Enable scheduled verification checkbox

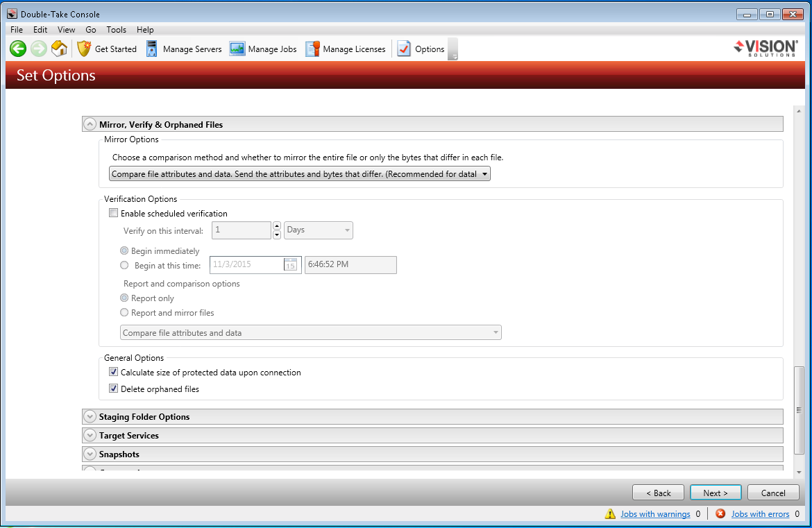114,214
